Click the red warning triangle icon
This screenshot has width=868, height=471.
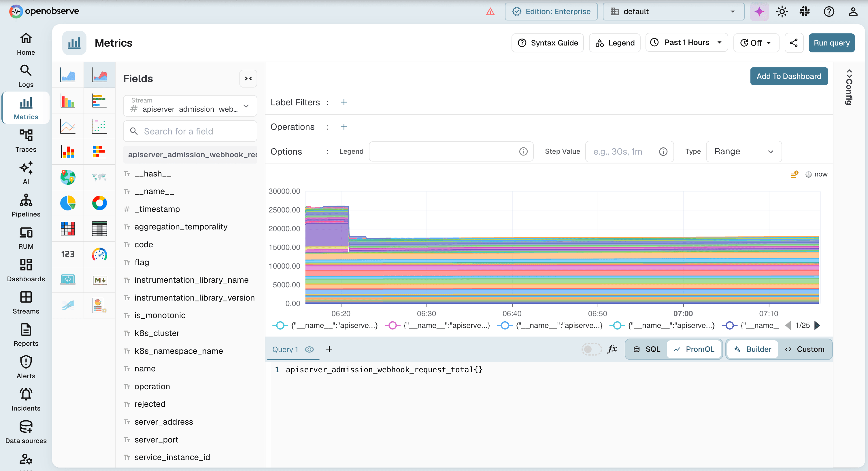[x=490, y=12]
